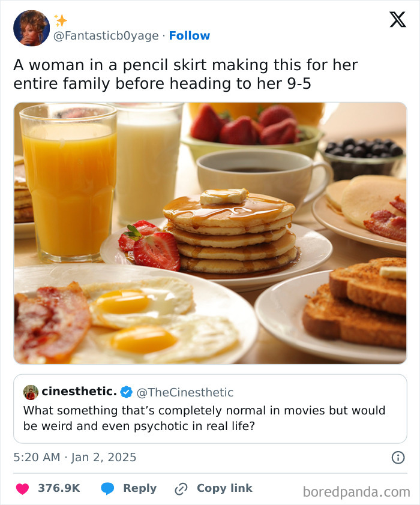This screenshot has width=420, height=505.
Task: Click the blue Reply speech bubble icon
Action: 107,488
